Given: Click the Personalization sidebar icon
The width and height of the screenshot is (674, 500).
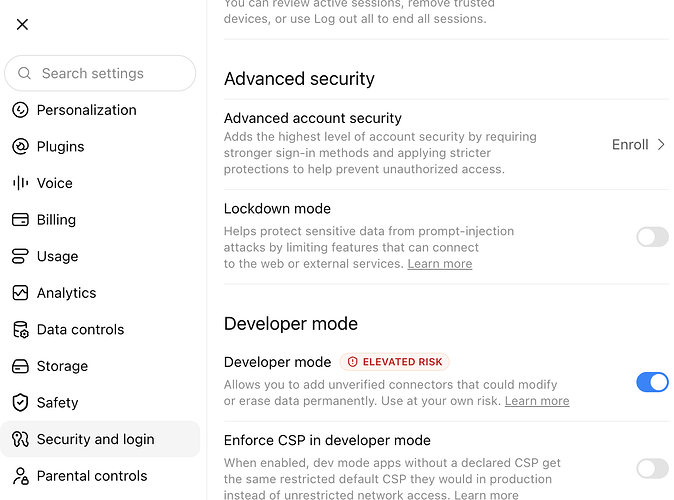Looking at the screenshot, I should pos(20,110).
